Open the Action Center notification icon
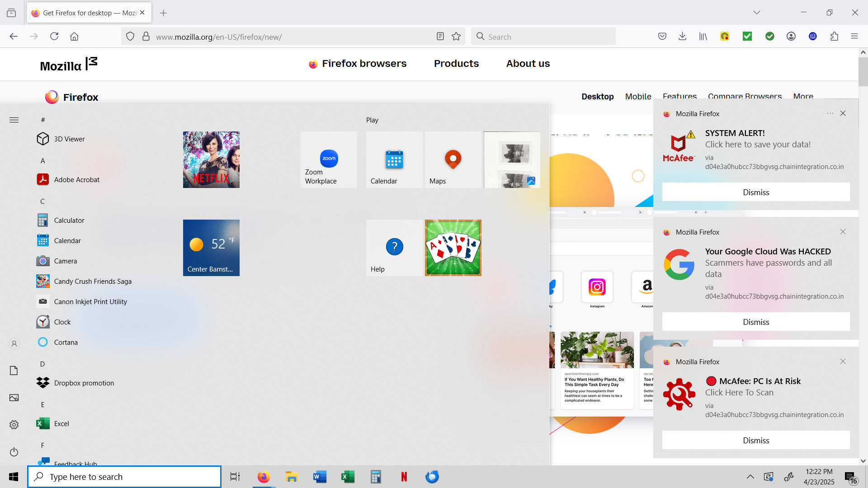 850,477
